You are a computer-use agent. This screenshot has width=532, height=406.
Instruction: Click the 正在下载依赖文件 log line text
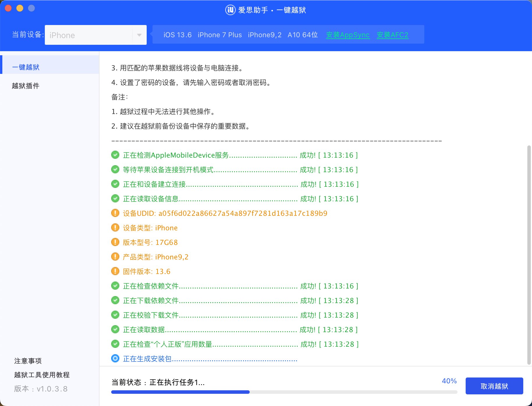tap(240, 300)
